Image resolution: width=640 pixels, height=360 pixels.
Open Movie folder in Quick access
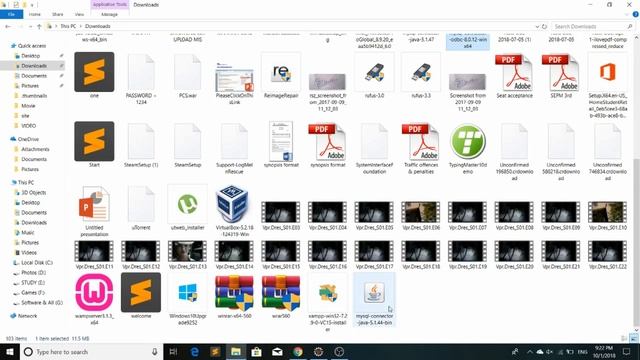coord(28,106)
